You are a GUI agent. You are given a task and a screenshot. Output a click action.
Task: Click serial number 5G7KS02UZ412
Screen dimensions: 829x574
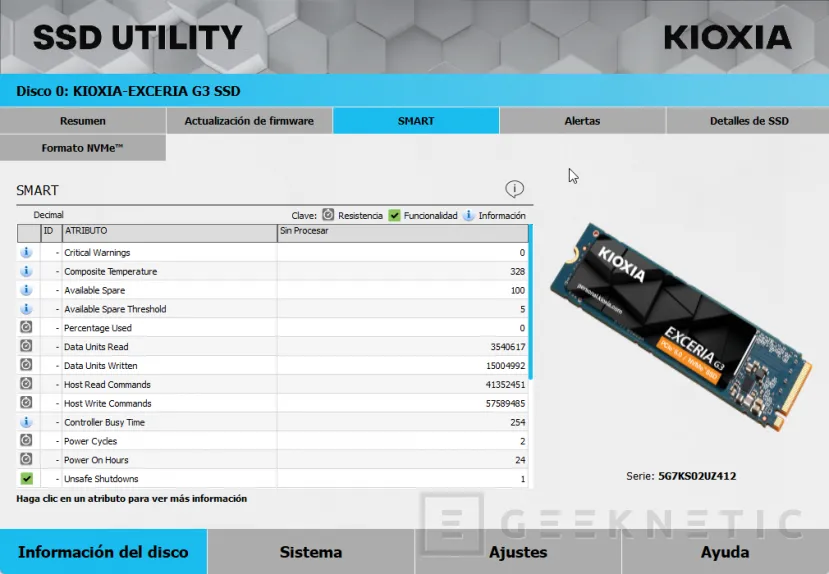(697, 476)
